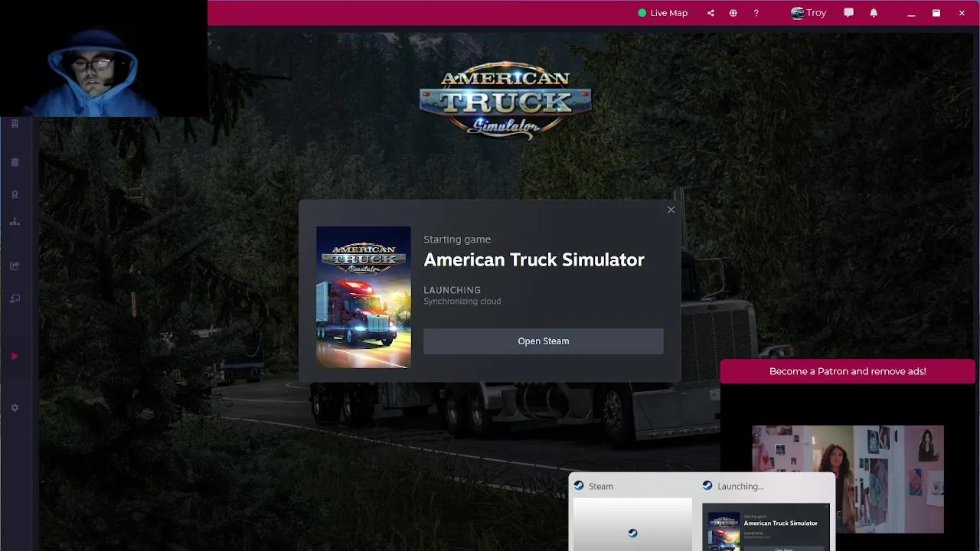Screen dimensions: 980x551
Task: Click the award badge icon in sidebar
Action: (15, 194)
